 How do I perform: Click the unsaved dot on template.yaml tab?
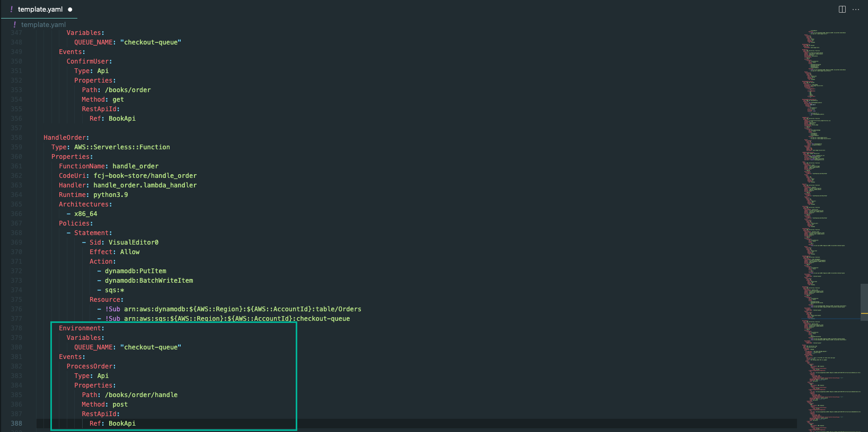[70, 10]
